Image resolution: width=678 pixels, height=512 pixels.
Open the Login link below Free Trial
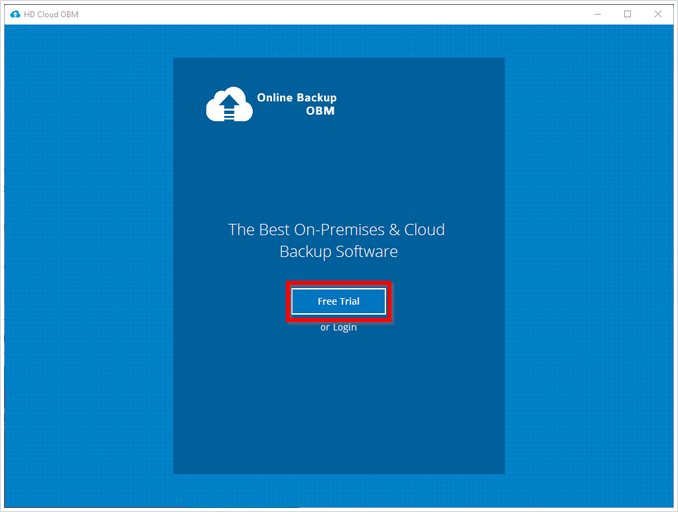pyautogui.click(x=345, y=327)
